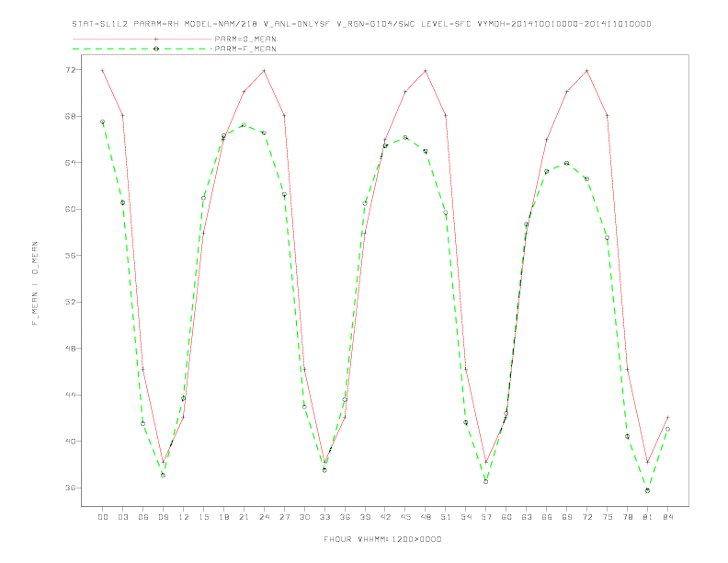Click the F_MEAN minimum marker at hour 09

pos(163,476)
